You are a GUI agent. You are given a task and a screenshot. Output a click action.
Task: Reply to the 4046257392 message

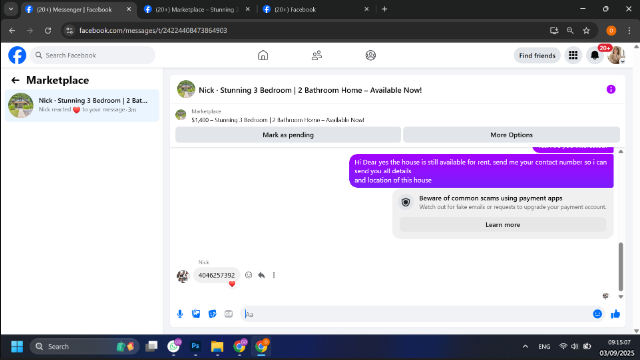[x=261, y=275]
